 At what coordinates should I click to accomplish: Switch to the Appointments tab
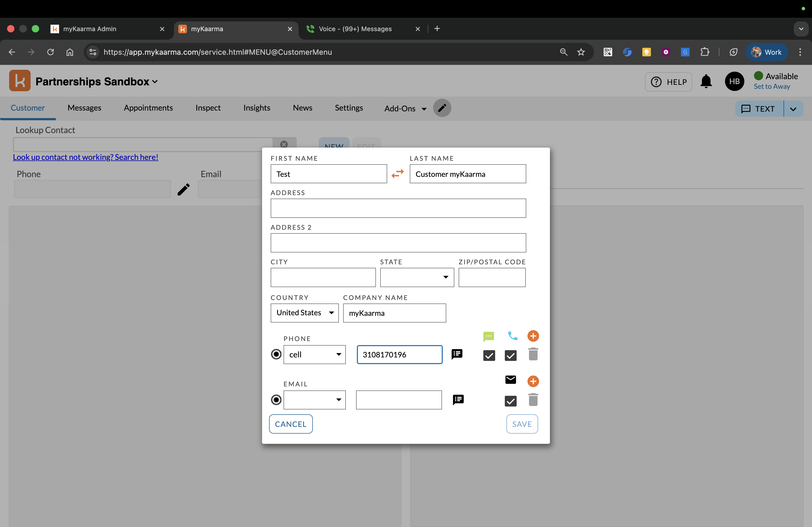click(148, 108)
